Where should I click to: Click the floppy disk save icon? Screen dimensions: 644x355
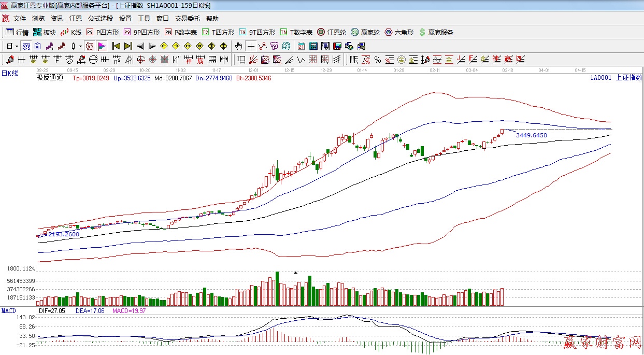(x=337, y=46)
